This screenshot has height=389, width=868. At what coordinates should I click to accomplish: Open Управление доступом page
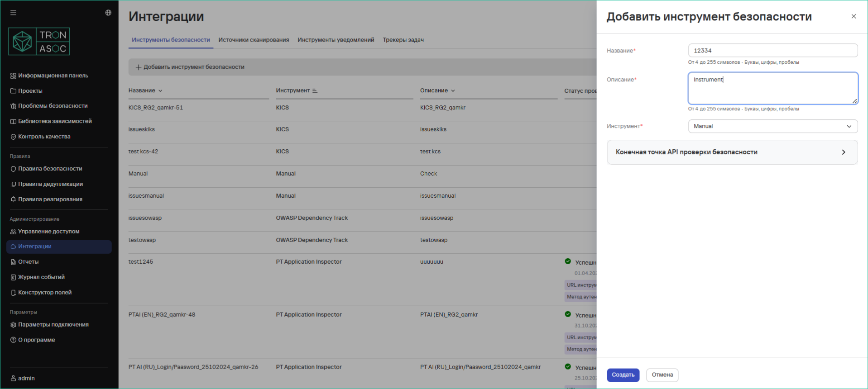48,232
